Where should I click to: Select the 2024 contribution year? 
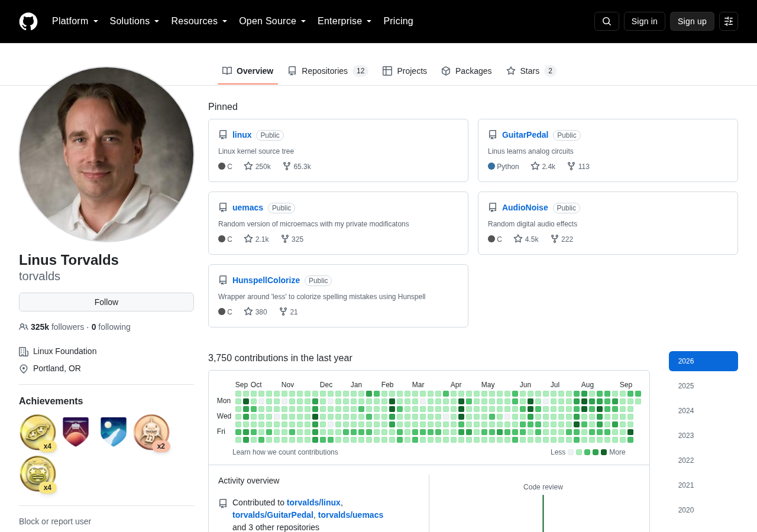[x=703, y=411]
